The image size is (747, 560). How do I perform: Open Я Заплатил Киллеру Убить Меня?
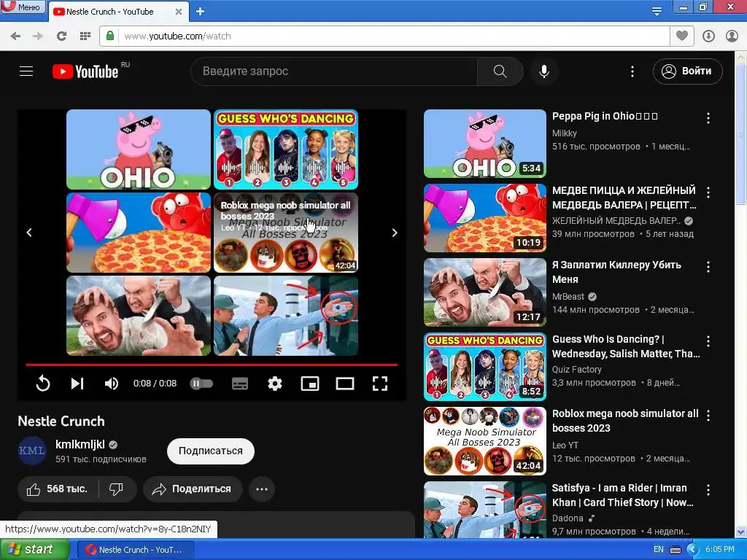click(x=617, y=272)
